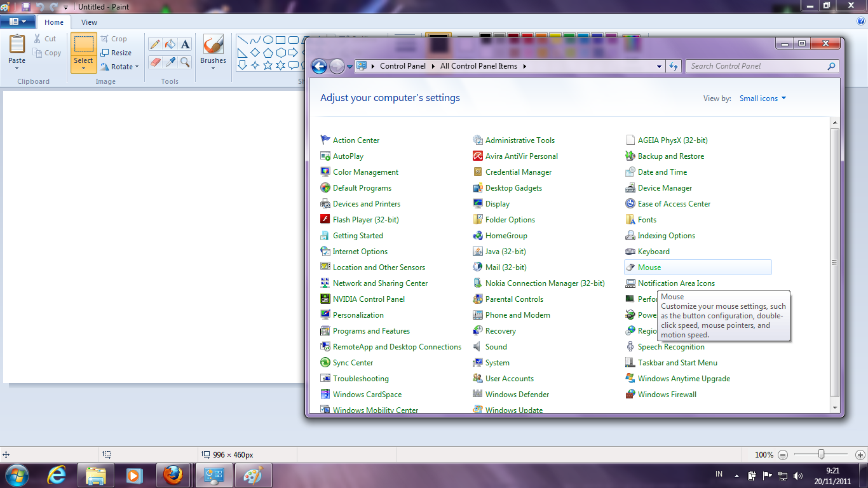Open the Network and Sharing Center link
868x488 pixels.
(x=380, y=283)
